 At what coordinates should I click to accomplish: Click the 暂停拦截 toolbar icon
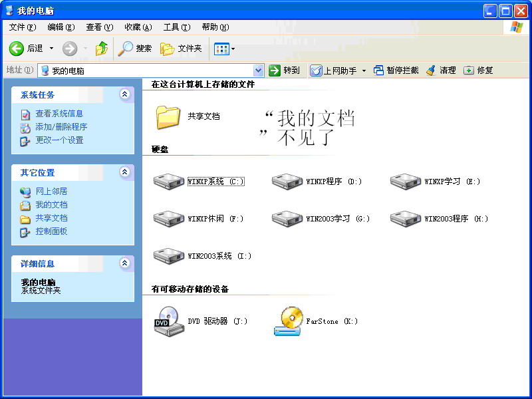pyautogui.click(x=378, y=70)
